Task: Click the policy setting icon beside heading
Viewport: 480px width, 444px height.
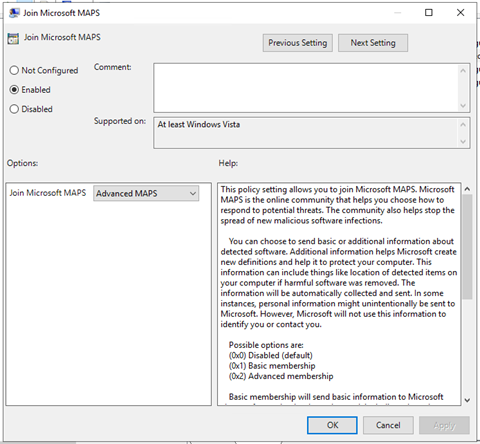Action: (x=13, y=38)
